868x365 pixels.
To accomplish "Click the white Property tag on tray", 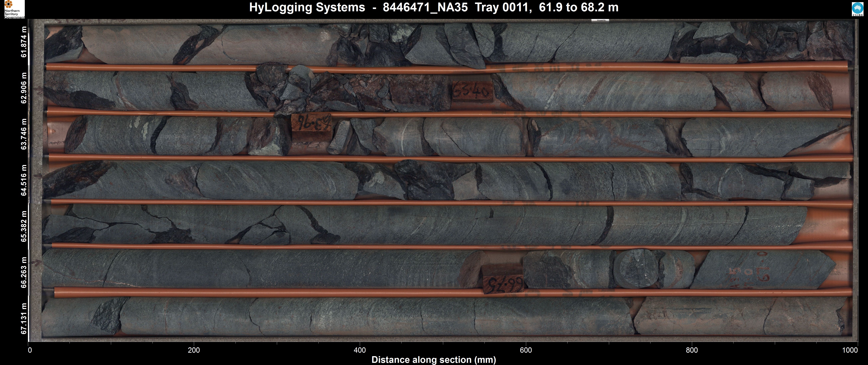I will 600,21.
